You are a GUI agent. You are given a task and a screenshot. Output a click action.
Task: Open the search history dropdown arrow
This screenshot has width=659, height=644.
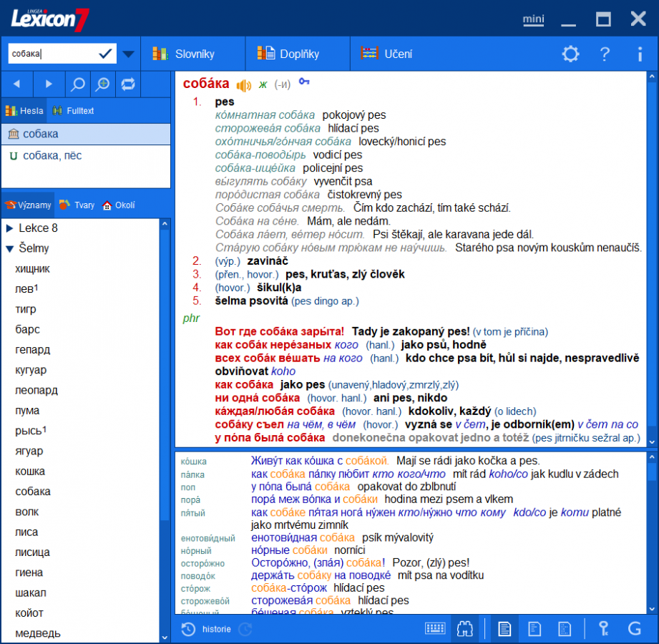pos(127,53)
